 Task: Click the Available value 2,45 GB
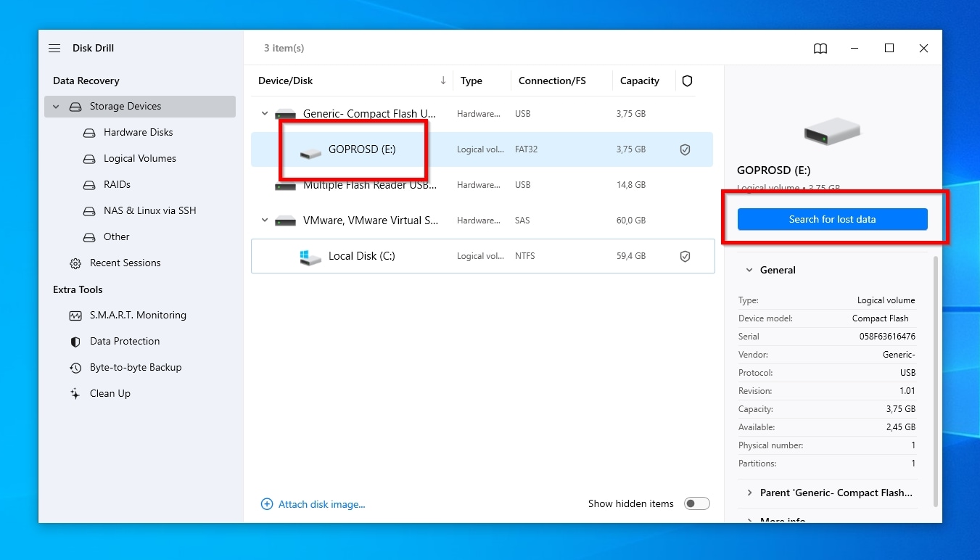(x=901, y=427)
